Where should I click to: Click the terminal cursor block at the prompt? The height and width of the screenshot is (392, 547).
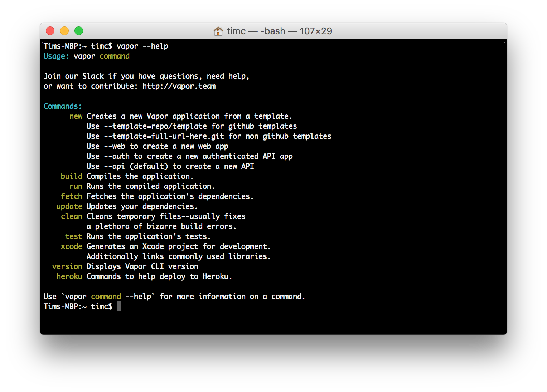point(119,306)
